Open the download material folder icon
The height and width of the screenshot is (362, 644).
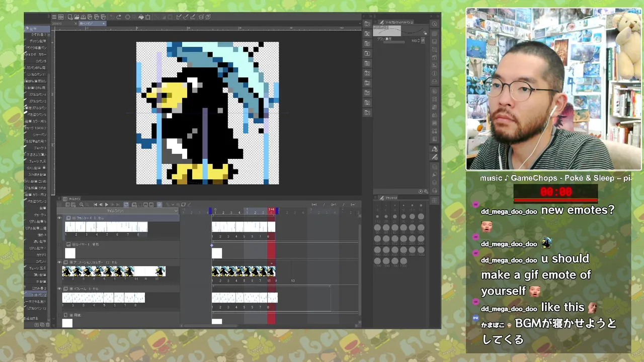click(x=367, y=53)
